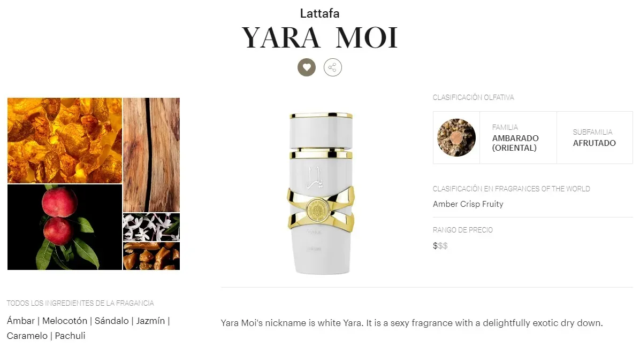Click the share icon
640x364 pixels.
(x=333, y=67)
